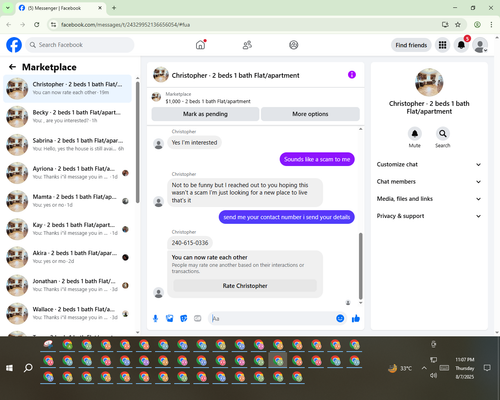The image size is (500, 400).
Task: Open Chrome's three-dot menu
Action: coord(491,24)
